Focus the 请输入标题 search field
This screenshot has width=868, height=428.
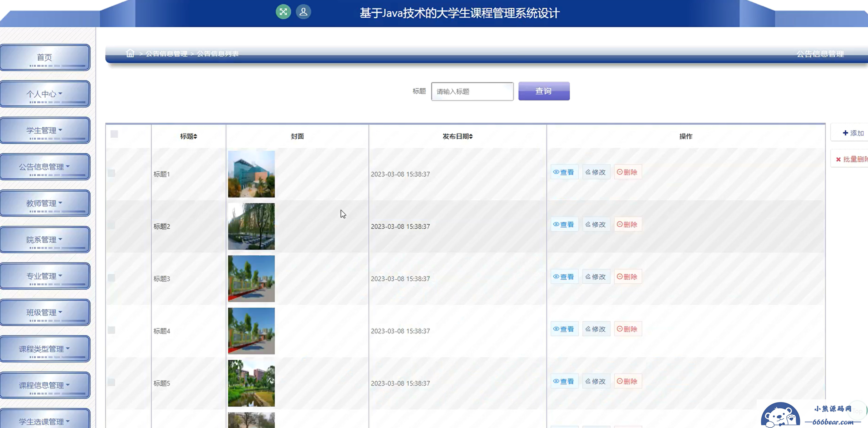[x=473, y=91]
